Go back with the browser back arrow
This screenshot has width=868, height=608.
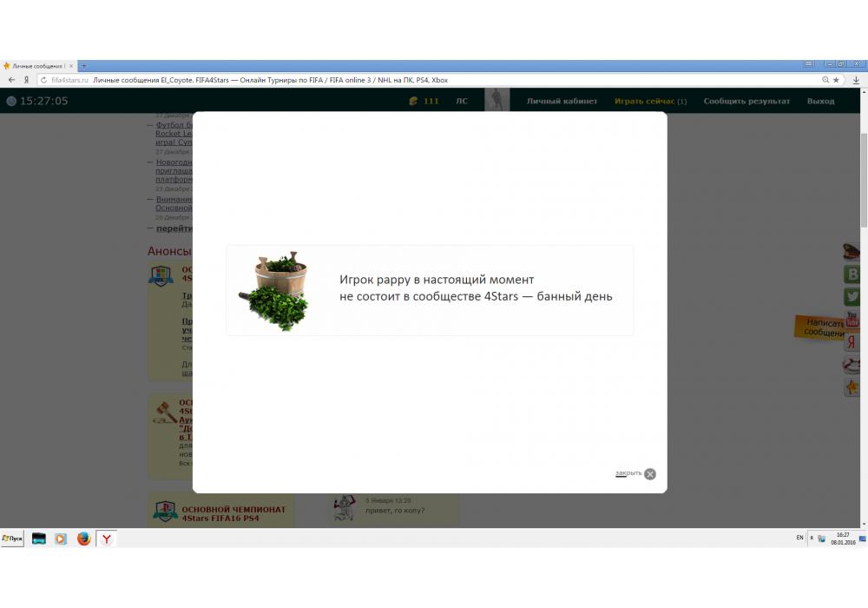[x=11, y=80]
